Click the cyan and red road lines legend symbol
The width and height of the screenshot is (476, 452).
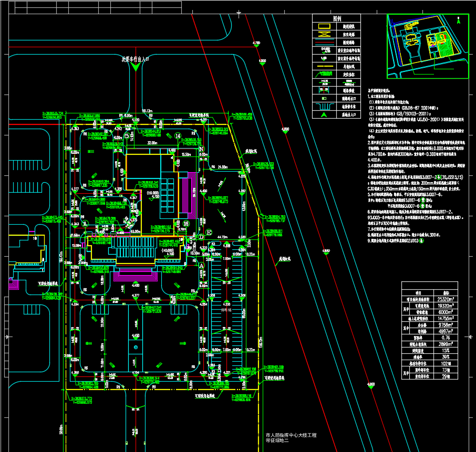pos(324,42)
